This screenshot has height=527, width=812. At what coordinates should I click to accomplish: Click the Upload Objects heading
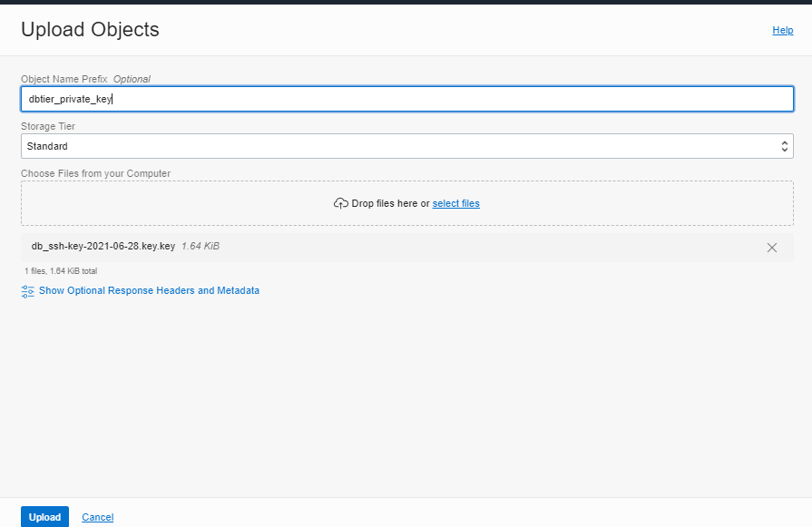[90, 30]
